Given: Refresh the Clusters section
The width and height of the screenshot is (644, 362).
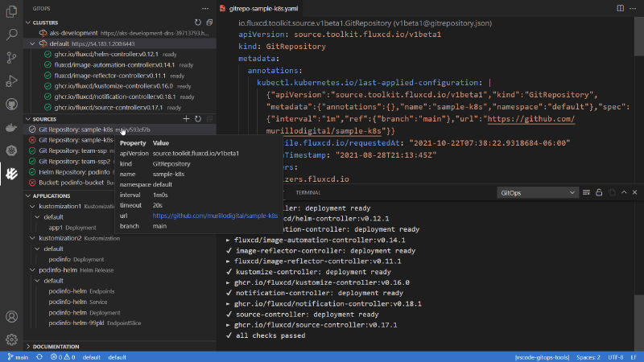Looking at the screenshot, I should click(198, 23).
